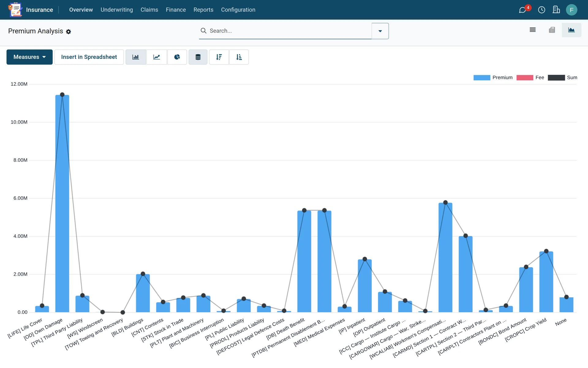This screenshot has width=588, height=368.
Task: Select pie chart mode
Action: pos(177,57)
